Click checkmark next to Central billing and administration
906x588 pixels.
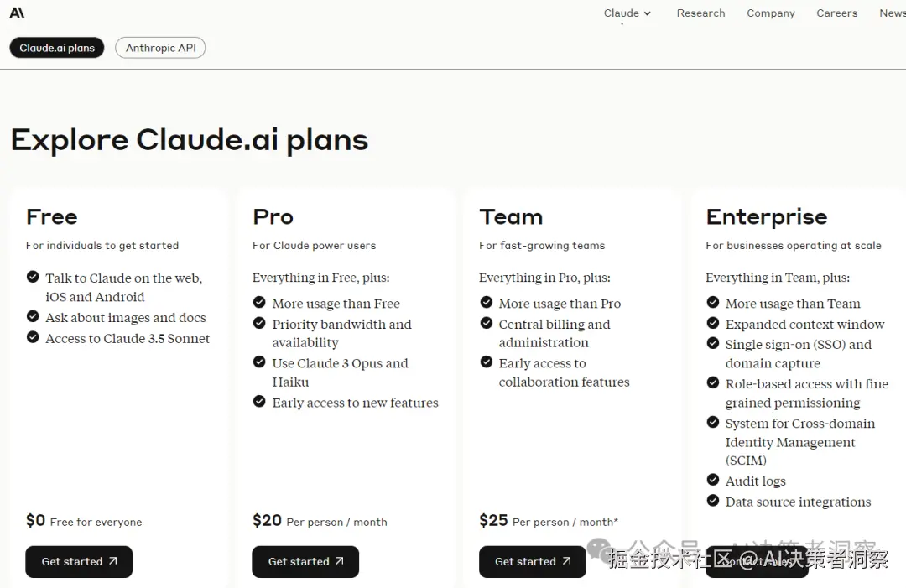(x=486, y=323)
